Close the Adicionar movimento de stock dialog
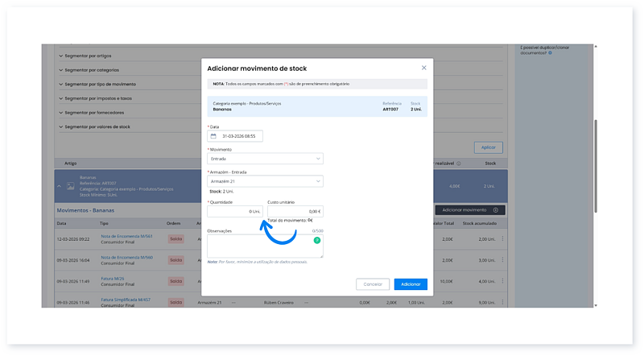The image size is (644, 356). (x=424, y=68)
